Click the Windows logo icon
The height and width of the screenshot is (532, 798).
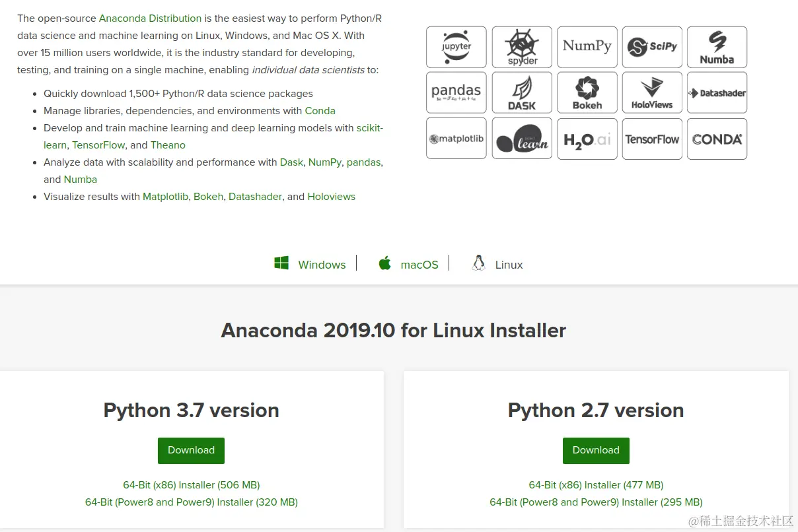click(281, 263)
